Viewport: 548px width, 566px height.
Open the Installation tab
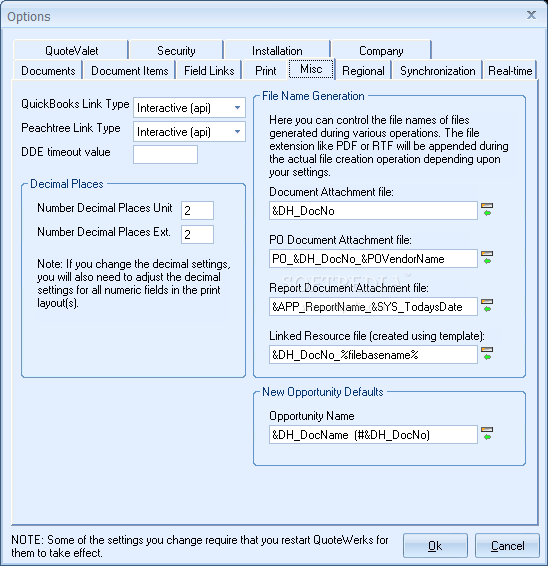click(x=277, y=50)
